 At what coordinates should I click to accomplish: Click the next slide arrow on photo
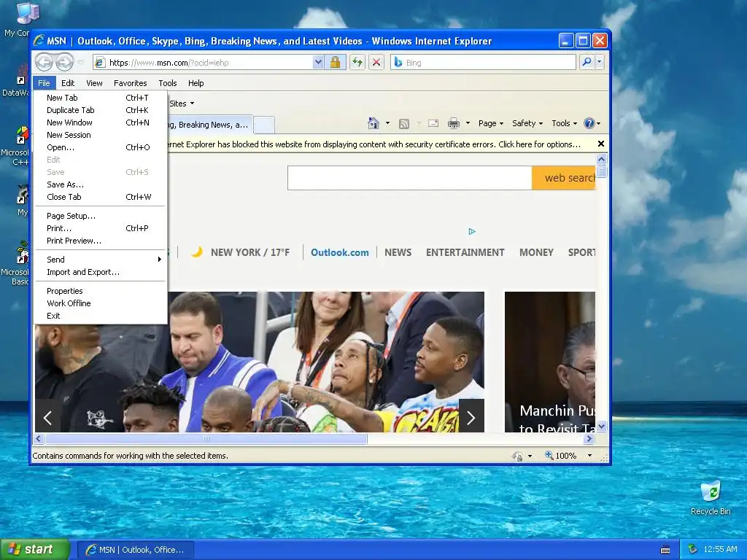click(x=471, y=418)
